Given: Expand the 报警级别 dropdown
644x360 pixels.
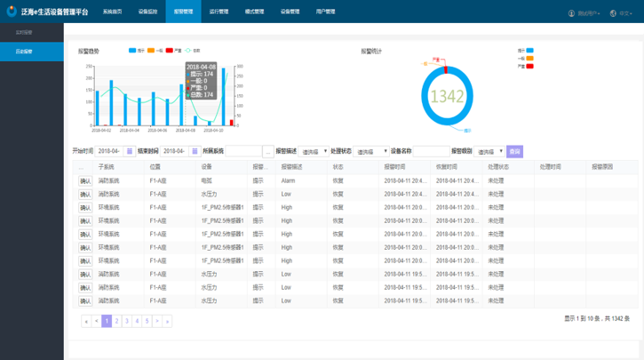Looking at the screenshot, I should [x=489, y=151].
